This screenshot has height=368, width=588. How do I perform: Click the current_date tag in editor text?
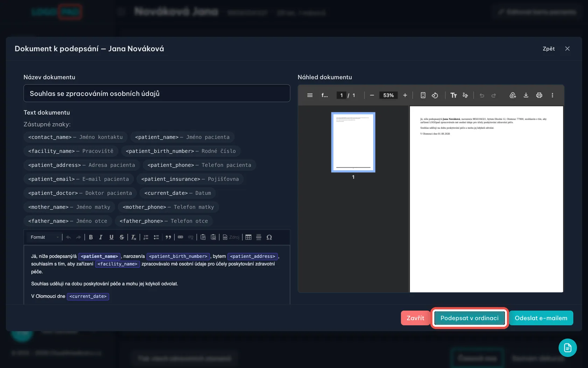88,297
